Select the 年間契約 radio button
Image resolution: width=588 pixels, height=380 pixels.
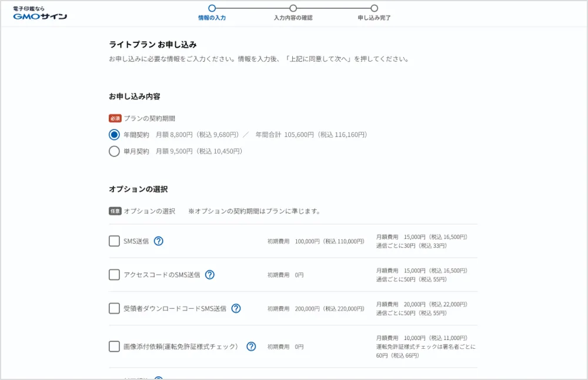coord(114,134)
